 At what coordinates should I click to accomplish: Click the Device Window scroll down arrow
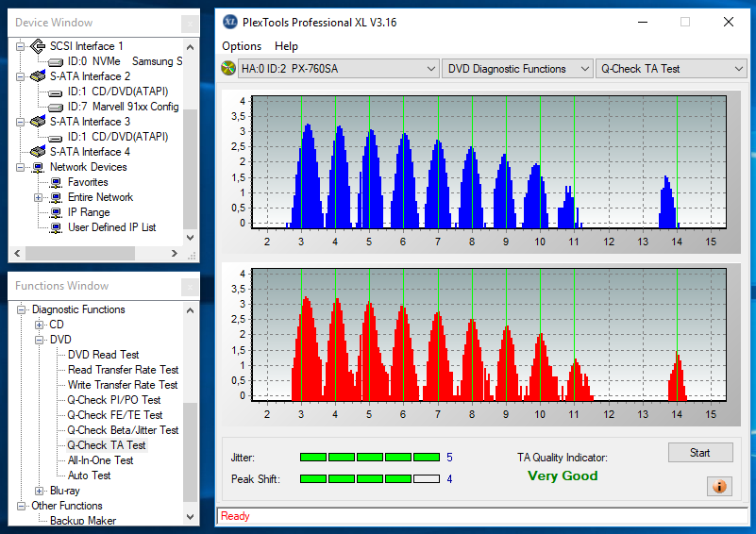point(190,238)
